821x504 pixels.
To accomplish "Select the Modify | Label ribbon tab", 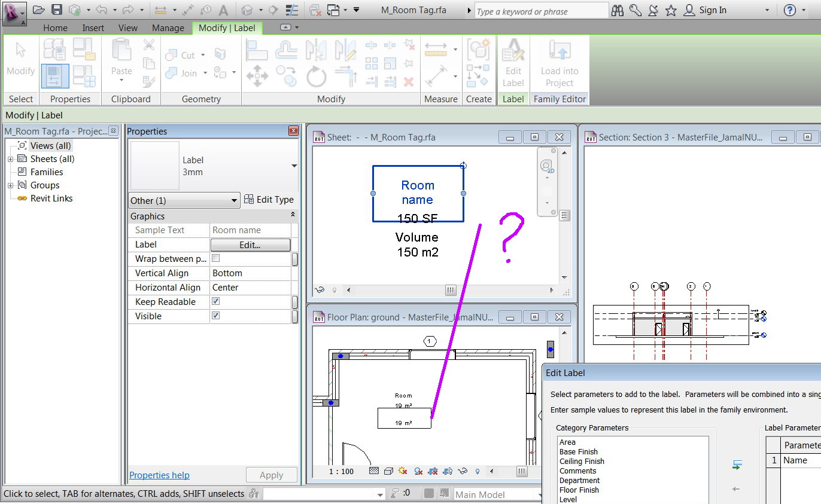I will 227,28.
